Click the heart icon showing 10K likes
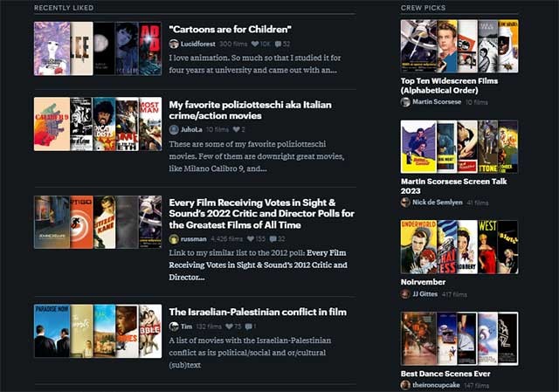Viewport: 559px width, 392px height. coord(255,44)
